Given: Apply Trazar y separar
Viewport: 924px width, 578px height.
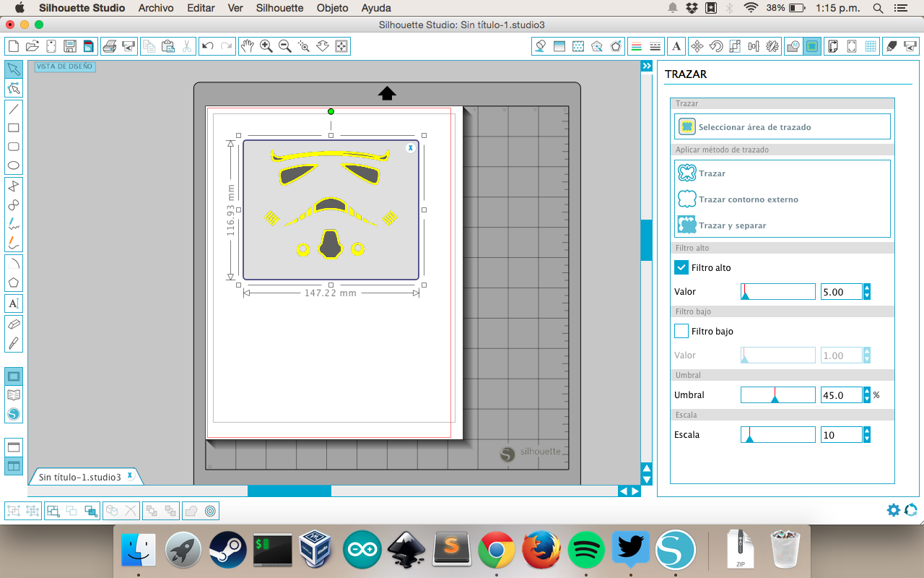Looking at the screenshot, I should [722, 225].
